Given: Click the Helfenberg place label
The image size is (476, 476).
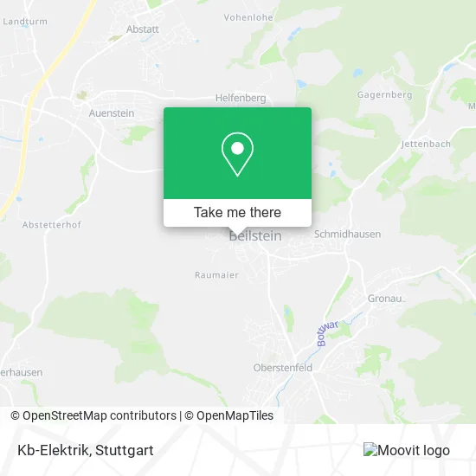Looking at the screenshot, I should 241,98.
